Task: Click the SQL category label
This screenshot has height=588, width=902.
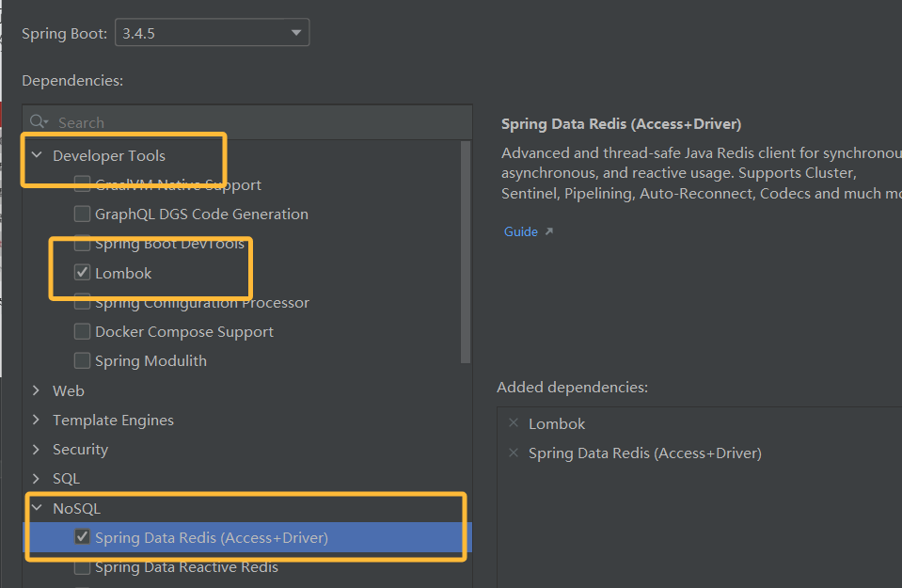Action: pyautogui.click(x=66, y=479)
